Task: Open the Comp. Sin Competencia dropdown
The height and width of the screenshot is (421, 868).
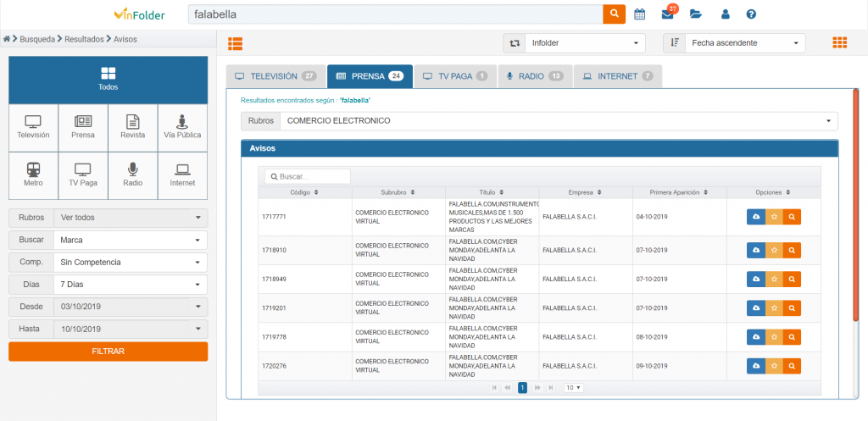Action: (131, 263)
